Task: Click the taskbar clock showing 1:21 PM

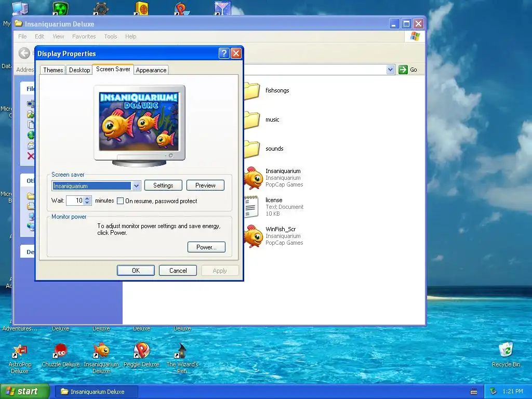Action: [513, 391]
